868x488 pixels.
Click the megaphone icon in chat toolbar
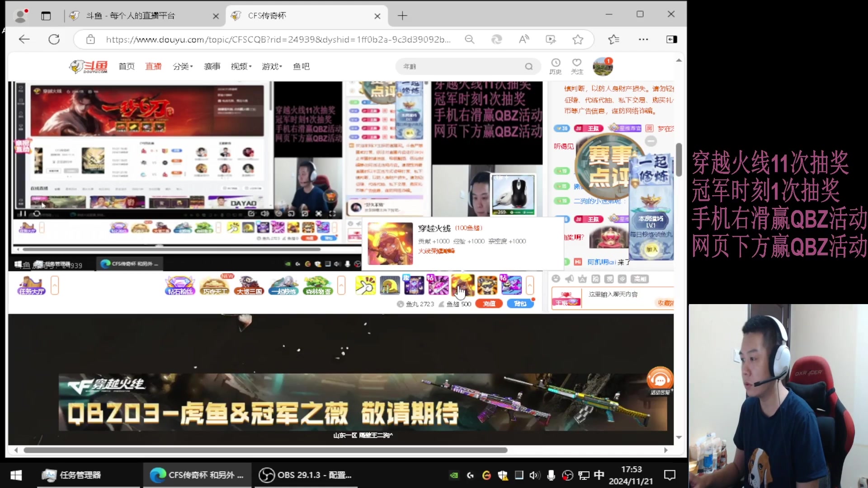point(569,279)
